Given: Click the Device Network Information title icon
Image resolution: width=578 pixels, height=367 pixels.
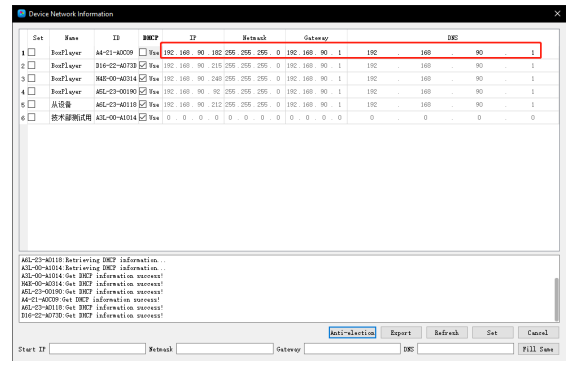Looking at the screenshot, I should tap(22, 14).
